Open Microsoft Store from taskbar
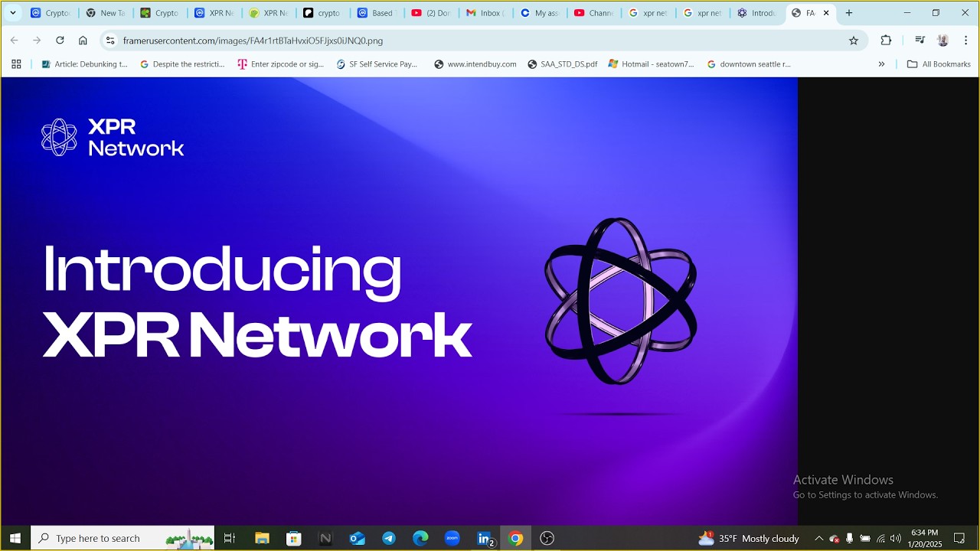Screen dimensions: 980x551 (x=294, y=538)
